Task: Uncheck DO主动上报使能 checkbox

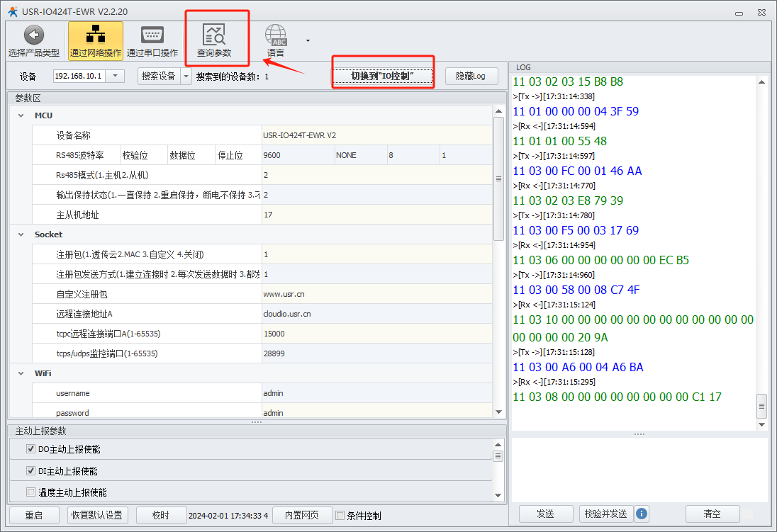Action: tap(30, 449)
